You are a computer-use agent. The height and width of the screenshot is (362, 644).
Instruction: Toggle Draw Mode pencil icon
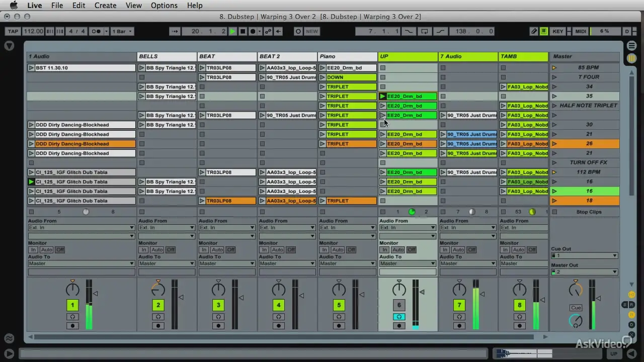click(534, 31)
